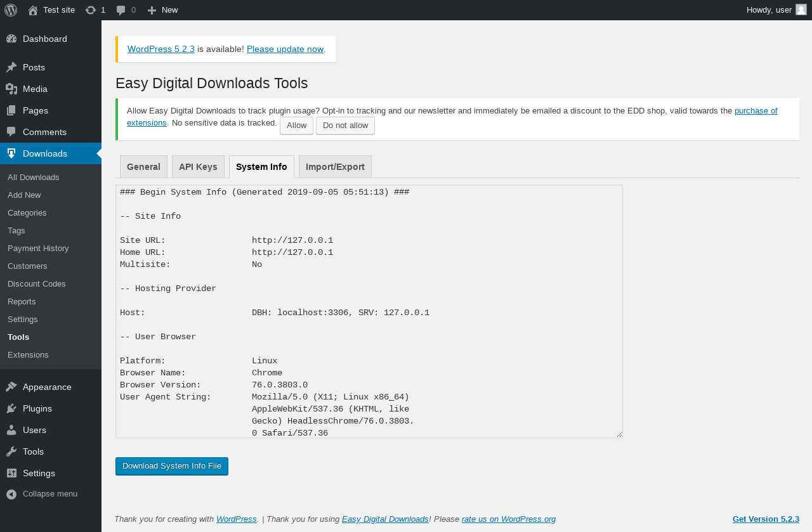Open the Appearance menu label
The image size is (812, 532).
point(47,387)
